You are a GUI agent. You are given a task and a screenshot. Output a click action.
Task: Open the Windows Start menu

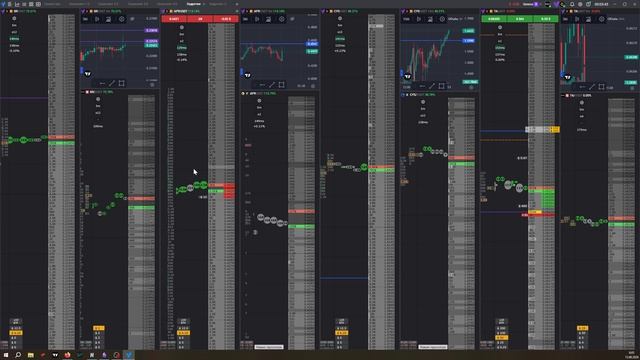click(x=6, y=355)
